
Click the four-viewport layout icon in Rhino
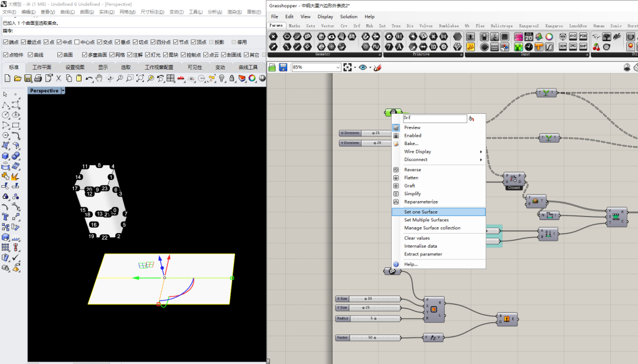coord(171,78)
